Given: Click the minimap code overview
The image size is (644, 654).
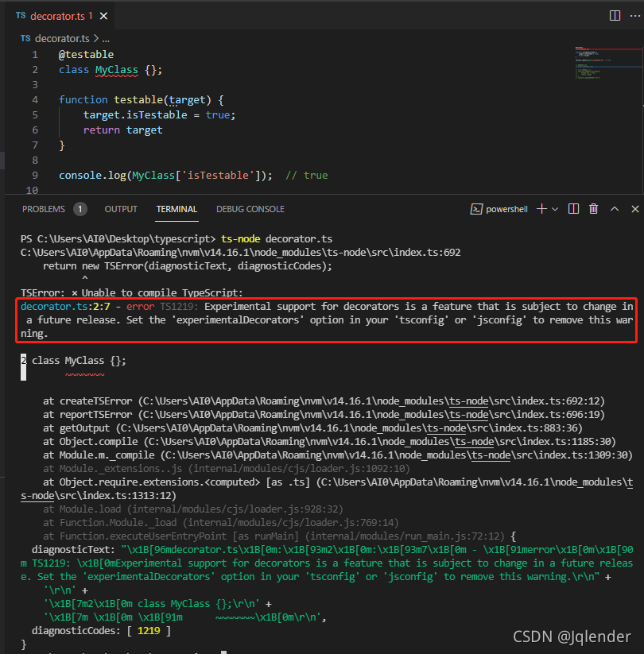Looking at the screenshot, I should pos(607,63).
